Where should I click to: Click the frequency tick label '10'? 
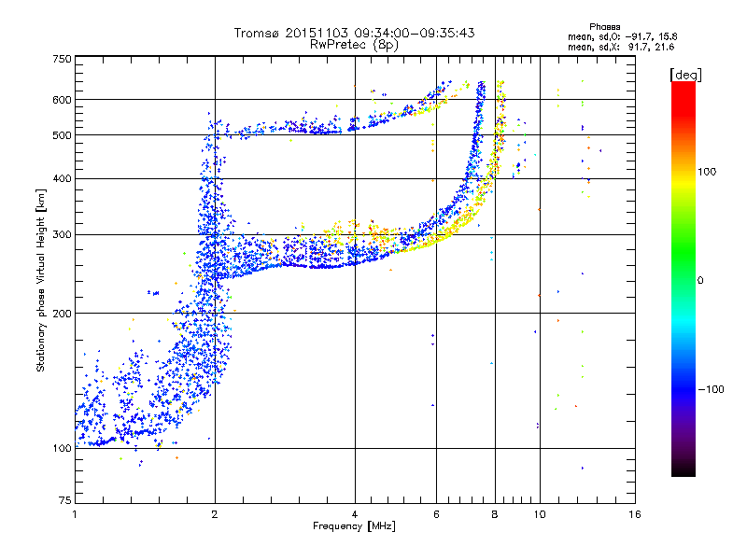click(540, 514)
